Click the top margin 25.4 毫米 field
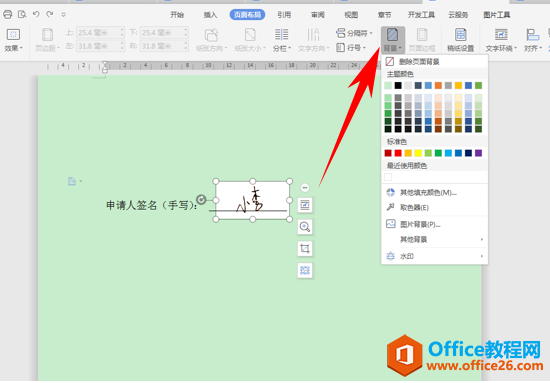 click(100, 33)
